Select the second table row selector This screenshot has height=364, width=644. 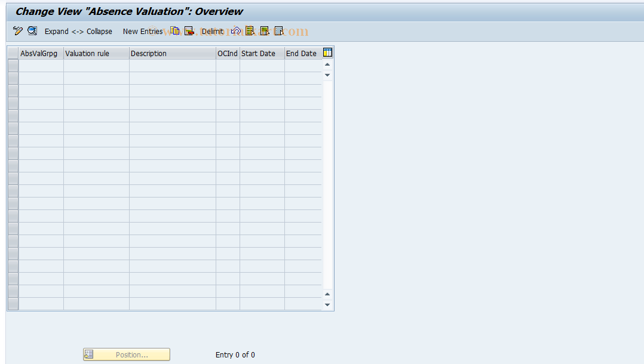coord(13,78)
